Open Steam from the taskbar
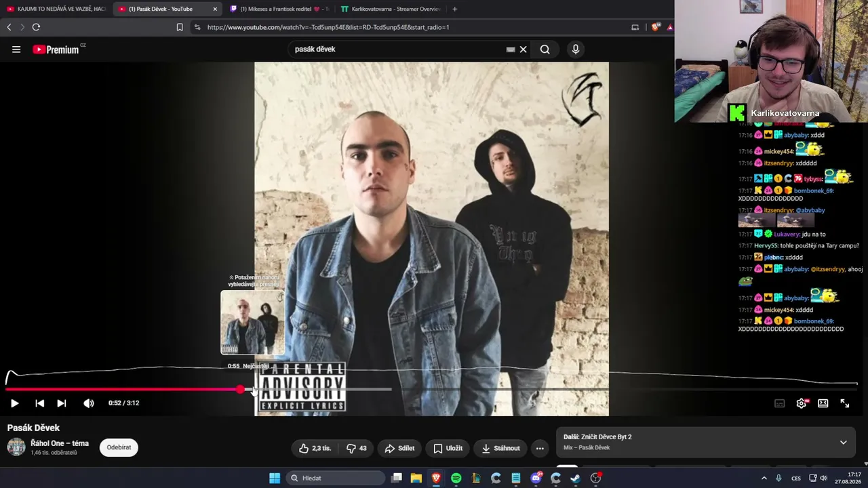 (576, 479)
